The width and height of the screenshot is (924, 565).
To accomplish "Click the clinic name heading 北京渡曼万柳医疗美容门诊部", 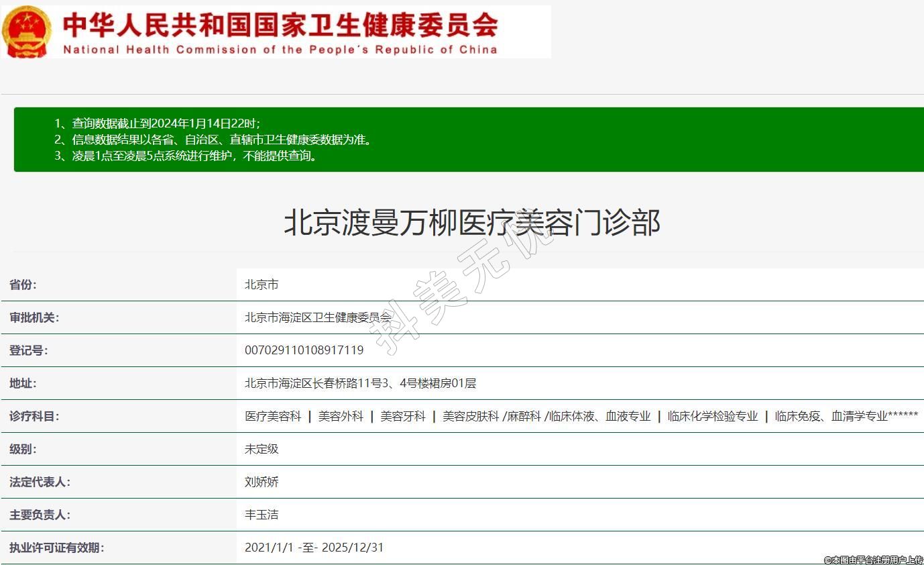I will tap(472, 223).
